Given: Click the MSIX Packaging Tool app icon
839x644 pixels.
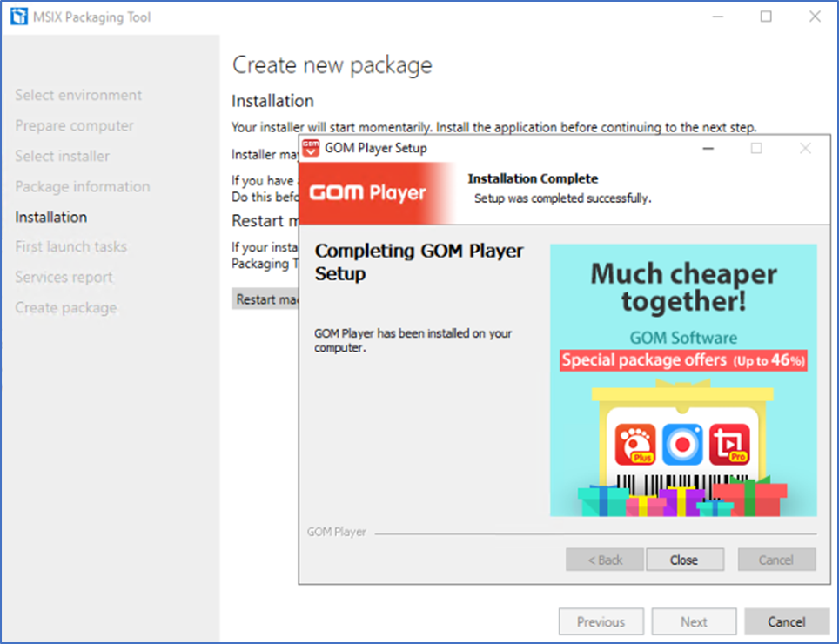Looking at the screenshot, I should tap(19, 17).
